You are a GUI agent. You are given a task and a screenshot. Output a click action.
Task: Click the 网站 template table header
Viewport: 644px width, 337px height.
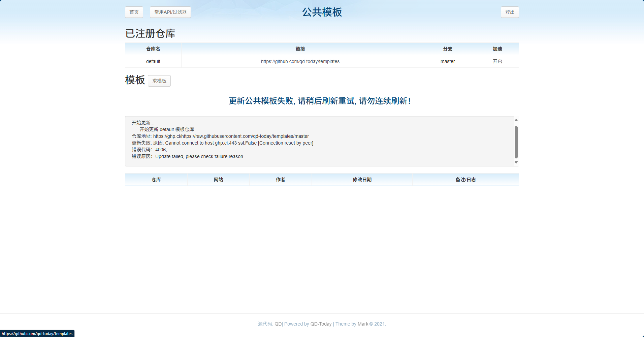click(218, 180)
